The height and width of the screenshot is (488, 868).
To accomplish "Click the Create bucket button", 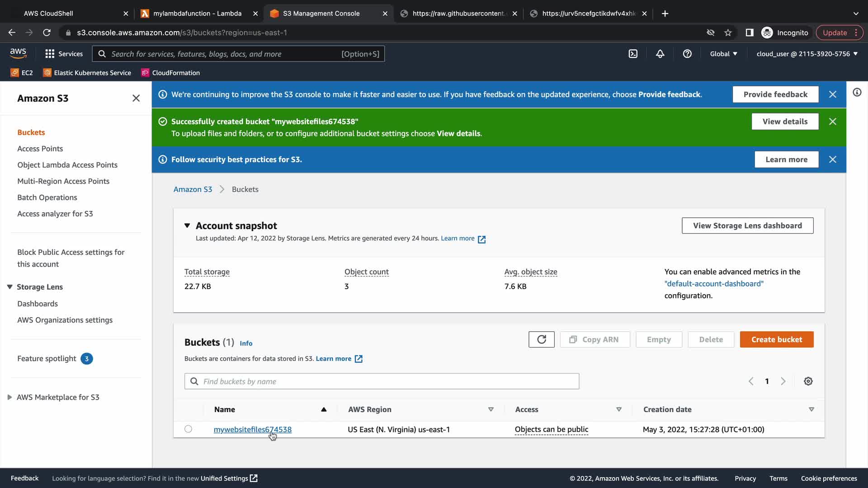I will tap(776, 339).
